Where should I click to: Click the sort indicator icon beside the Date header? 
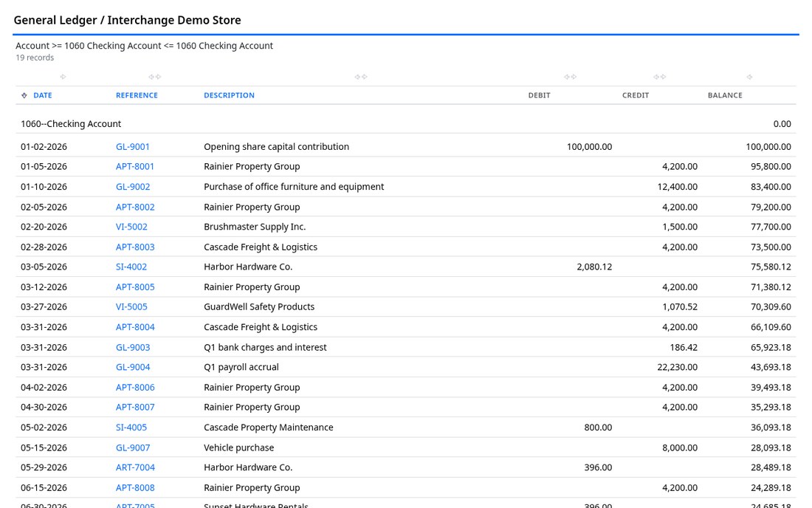(x=24, y=95)
